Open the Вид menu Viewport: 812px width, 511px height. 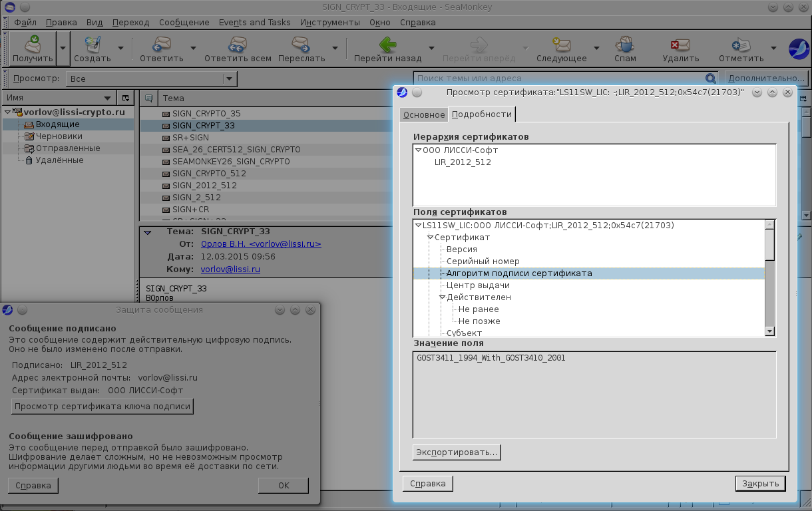point(95,22)
